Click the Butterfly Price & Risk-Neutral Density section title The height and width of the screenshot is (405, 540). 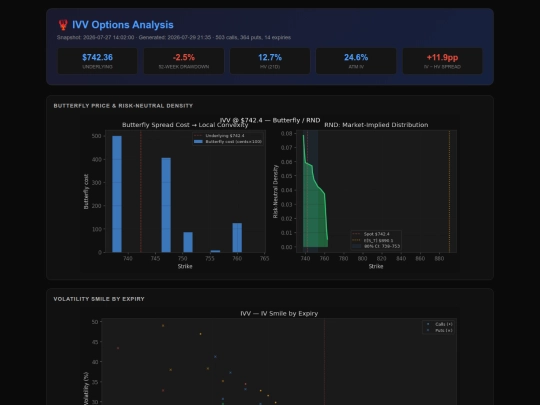click(x=123, y=106)
